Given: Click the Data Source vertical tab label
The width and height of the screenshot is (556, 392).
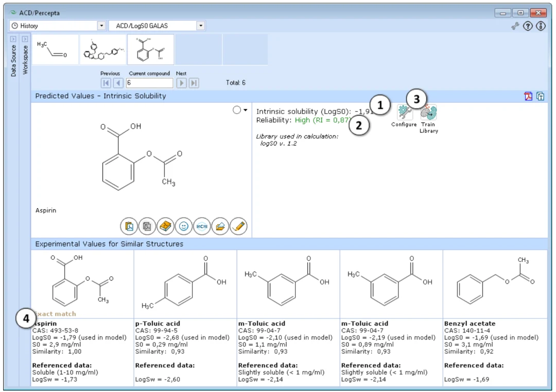Looking at the screenshot, I should coord(13,61).
